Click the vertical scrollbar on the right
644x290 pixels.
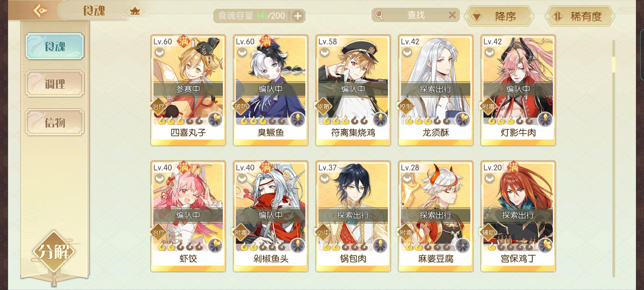614,158
